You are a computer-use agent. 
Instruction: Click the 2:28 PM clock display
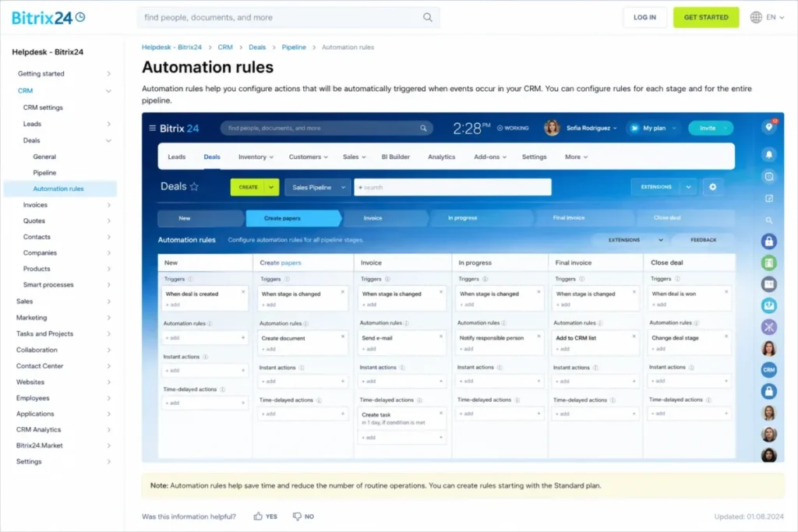pyautogui.click(x=471, y=128)
